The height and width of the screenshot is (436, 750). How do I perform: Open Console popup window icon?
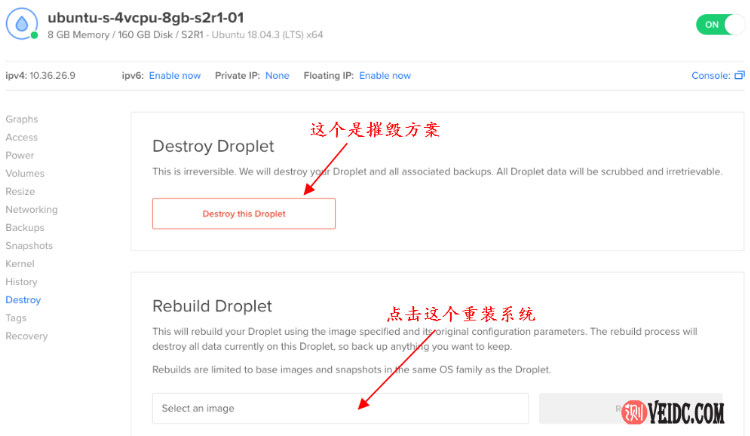pyautogui.click(x=739, y=76)
